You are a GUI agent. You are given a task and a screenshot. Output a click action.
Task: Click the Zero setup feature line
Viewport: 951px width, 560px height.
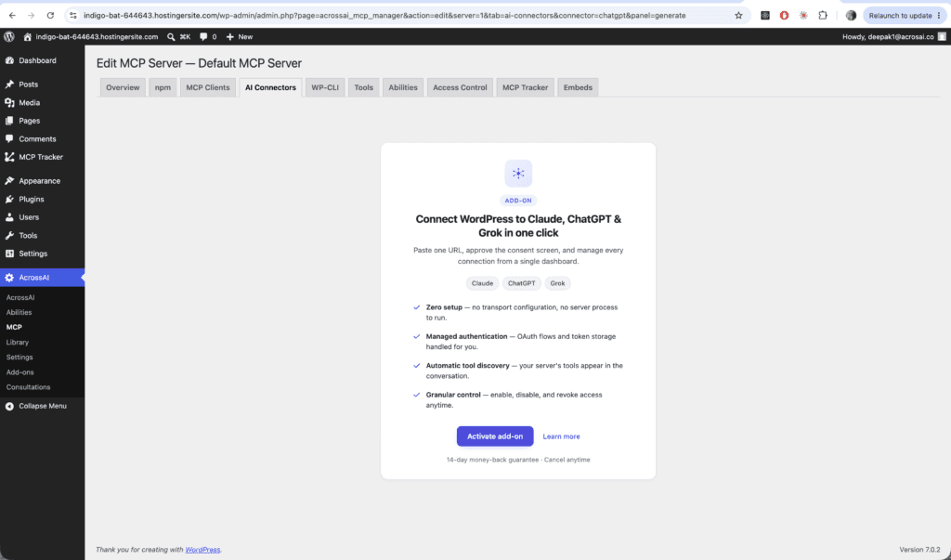pyautogui.click(x=522, y=312)
